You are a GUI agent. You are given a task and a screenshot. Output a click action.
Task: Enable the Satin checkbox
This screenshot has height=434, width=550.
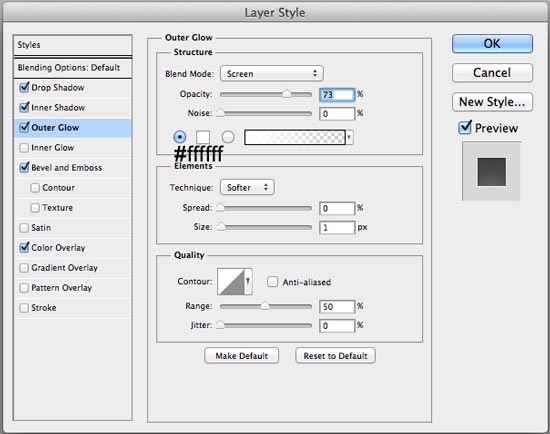(x=24, y=228)
